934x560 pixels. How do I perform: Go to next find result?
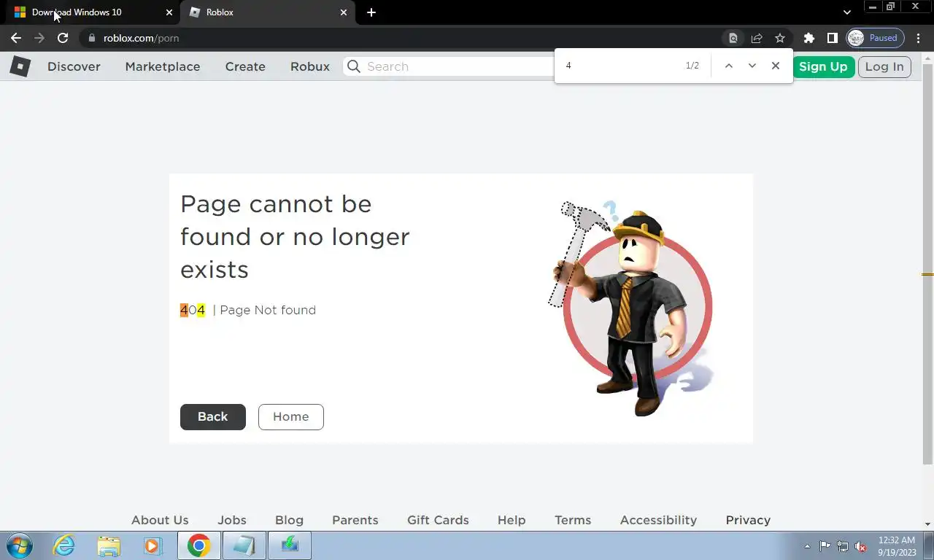point(752,66)
